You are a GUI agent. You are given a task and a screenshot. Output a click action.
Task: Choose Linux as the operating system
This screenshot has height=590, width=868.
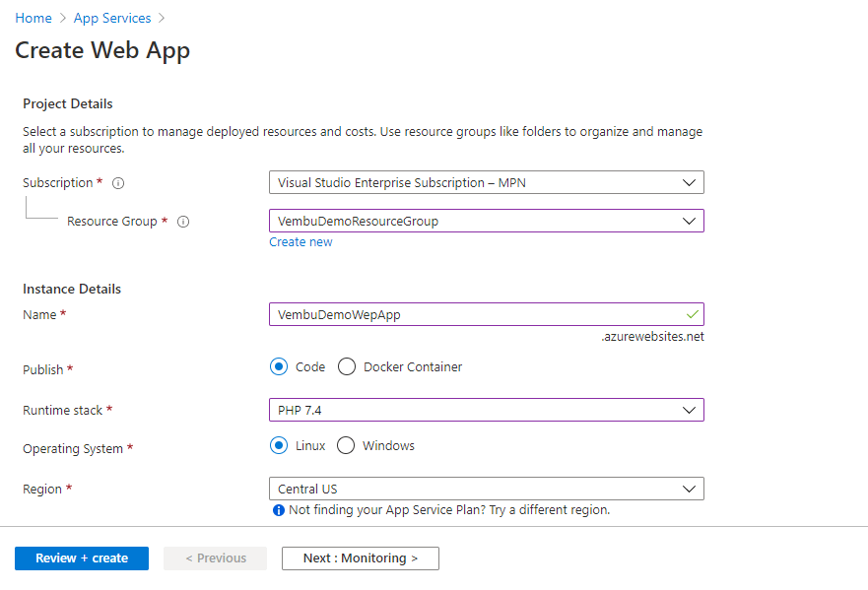[279, 445]
